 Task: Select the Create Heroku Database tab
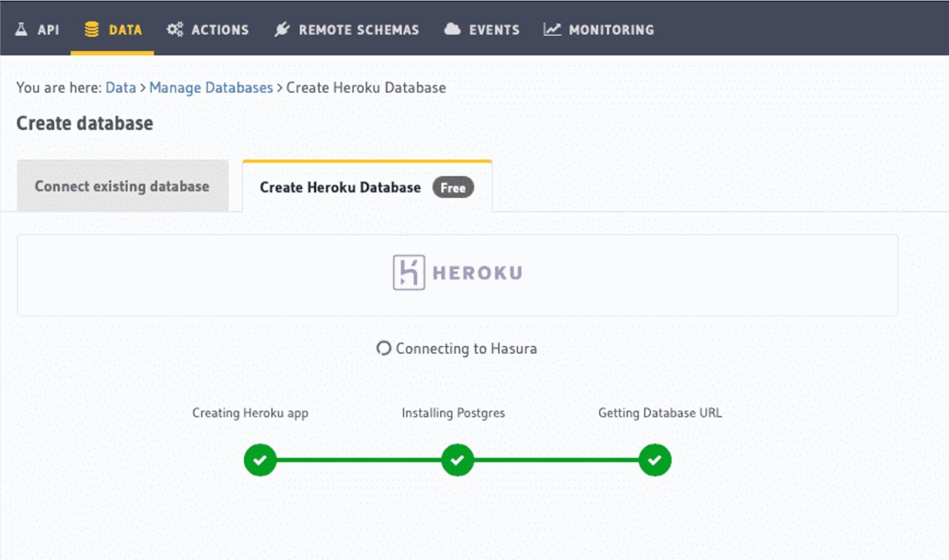(339, 187)
